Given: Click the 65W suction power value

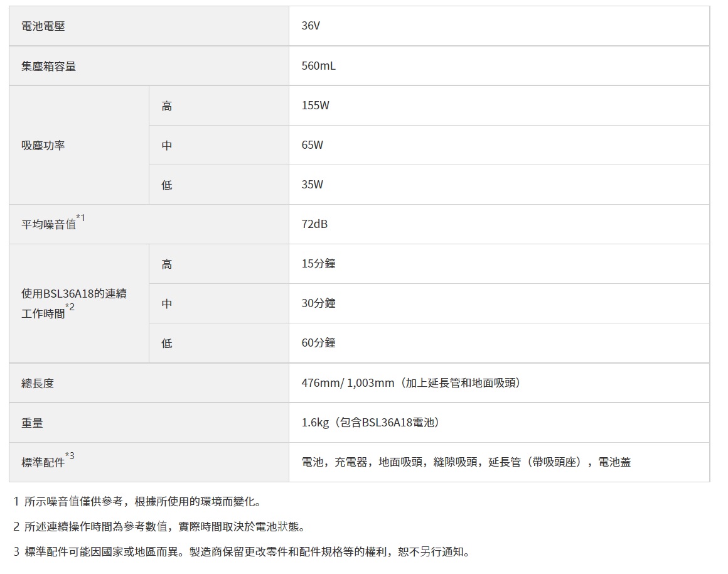Looking at the screenshot, I should pos(312,145).
